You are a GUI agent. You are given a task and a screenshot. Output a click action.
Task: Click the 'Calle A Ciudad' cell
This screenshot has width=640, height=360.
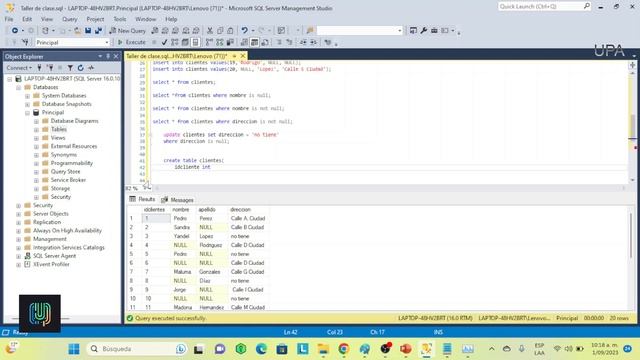[248, 218]
